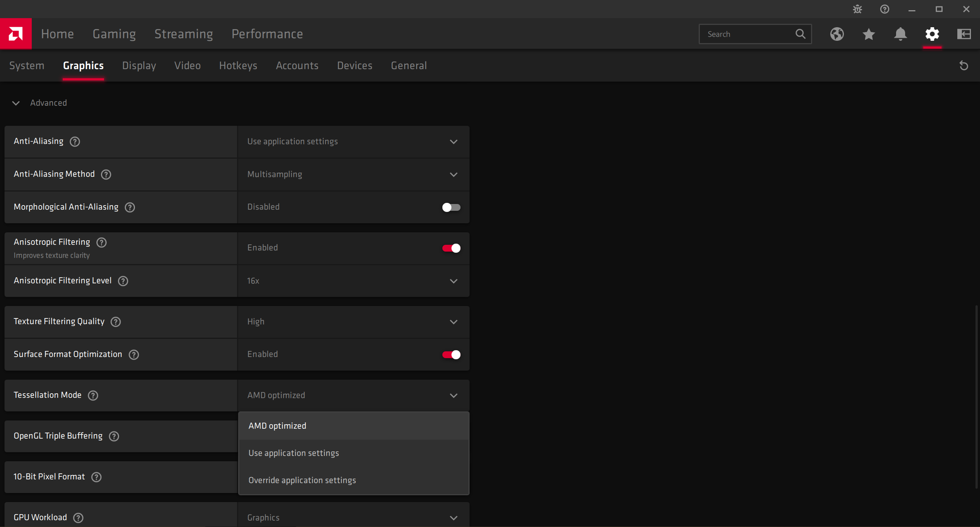Screen dimensions: 980x527
Task: Open the Anti-Aliasing dropdown
Action: [x=353, y=142]
